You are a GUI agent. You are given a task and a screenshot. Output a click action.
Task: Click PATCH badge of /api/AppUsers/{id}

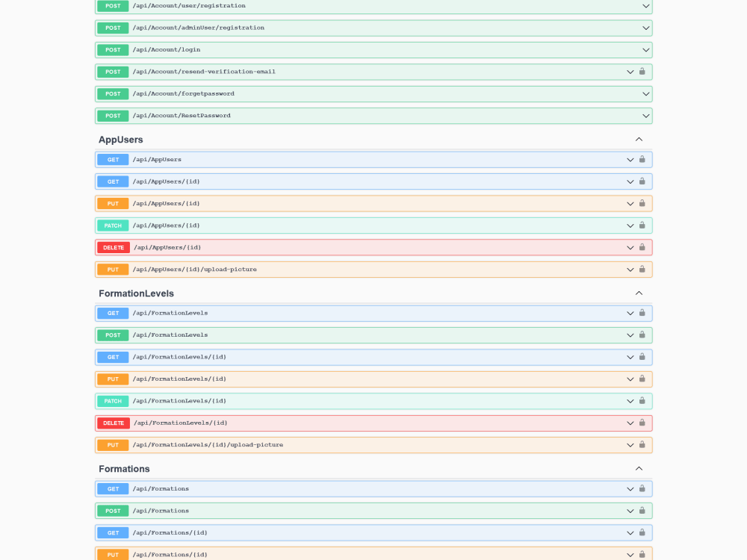113,225
